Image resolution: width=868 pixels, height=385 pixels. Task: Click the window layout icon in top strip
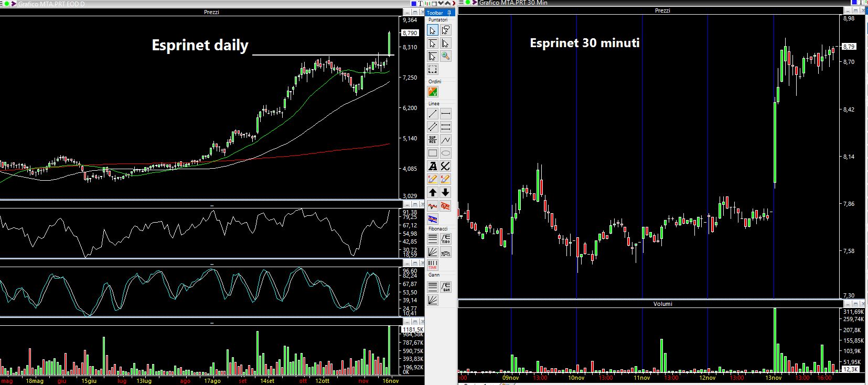pos(434,3)
